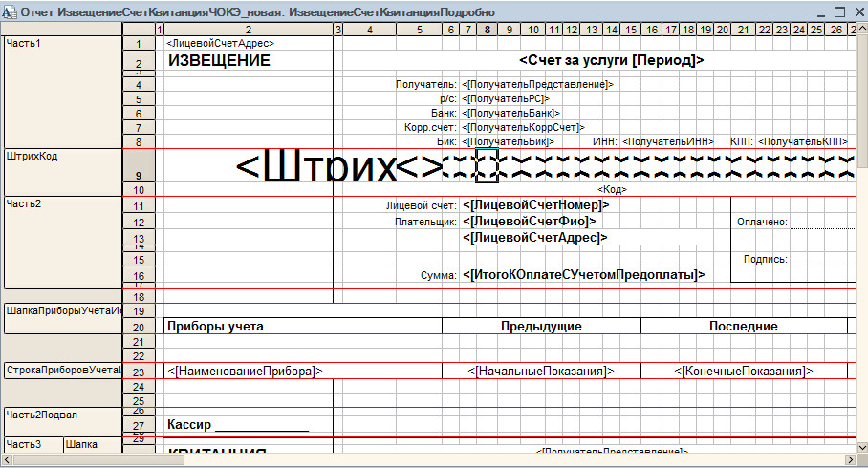
Task: Click column header 8
Action: tap(488, 30)
